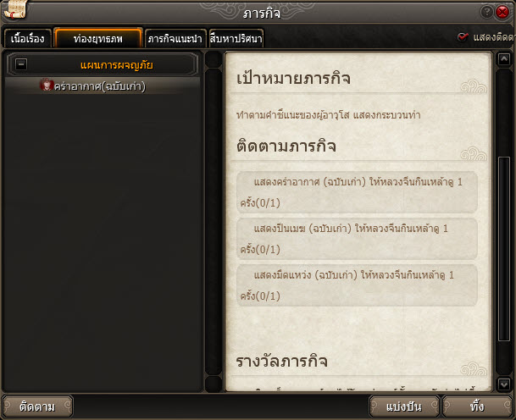
Task: Switch to the ภารกิจแนะนำ tab
Action: (x=175, y=39)
